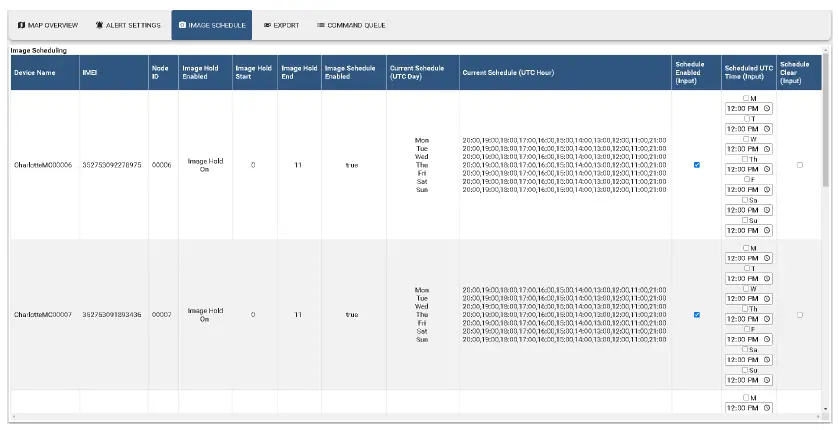Viewport: 838px width, 430px height.
Task: Check the Su day box for CharlotteMC00007
Action: (744, 370)
